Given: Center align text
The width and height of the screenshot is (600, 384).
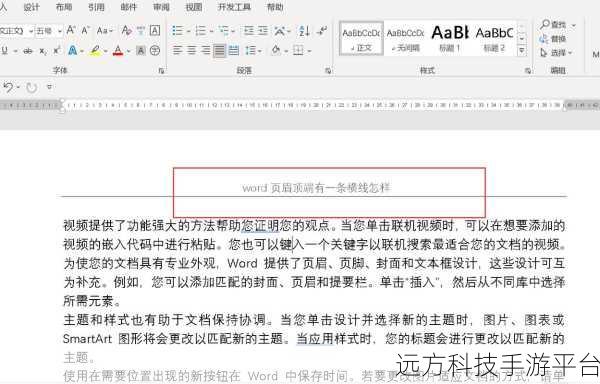Looking at the screenshot, I should (191, 50).
